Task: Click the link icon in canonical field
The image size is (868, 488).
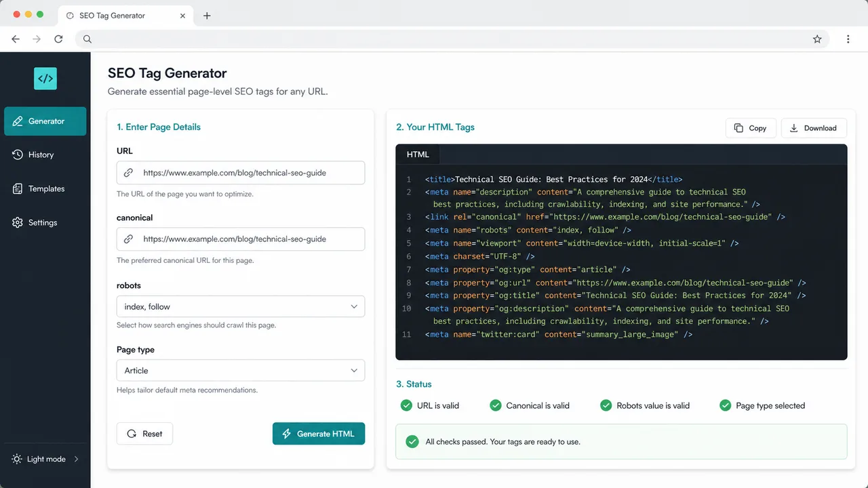Action: 128,239
